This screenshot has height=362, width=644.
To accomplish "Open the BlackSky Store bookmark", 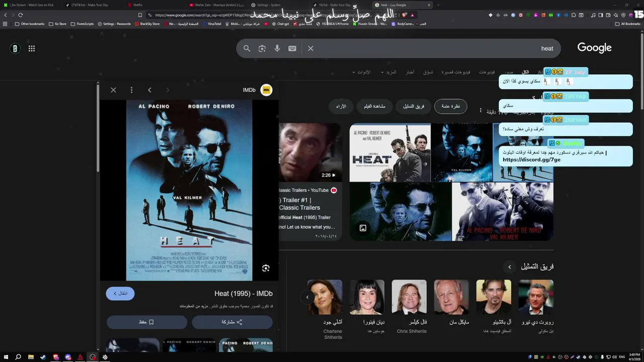I will click(x=147, y=24).
